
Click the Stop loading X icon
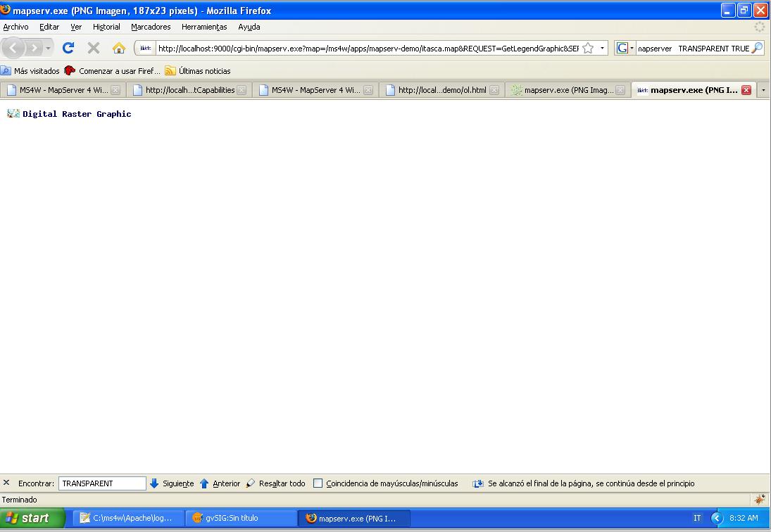pos(94,48)
